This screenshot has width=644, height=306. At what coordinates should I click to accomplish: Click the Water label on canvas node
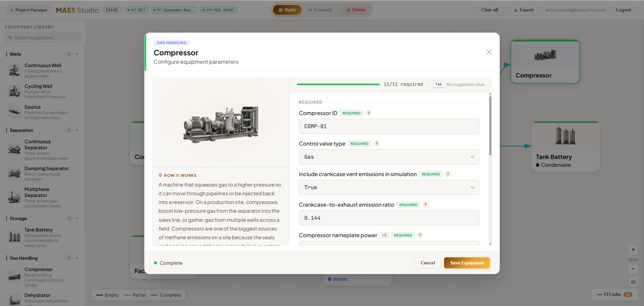340,279
